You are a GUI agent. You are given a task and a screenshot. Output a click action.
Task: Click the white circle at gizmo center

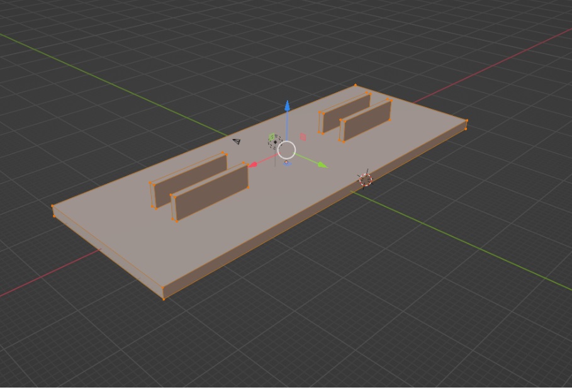click(x=287, y=150)
